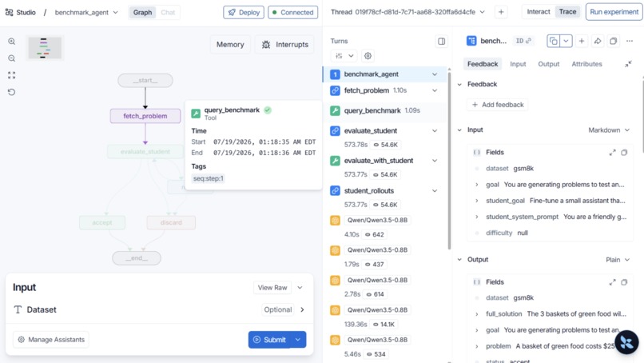Click Manage Assistants

click(x=51, y=340)
